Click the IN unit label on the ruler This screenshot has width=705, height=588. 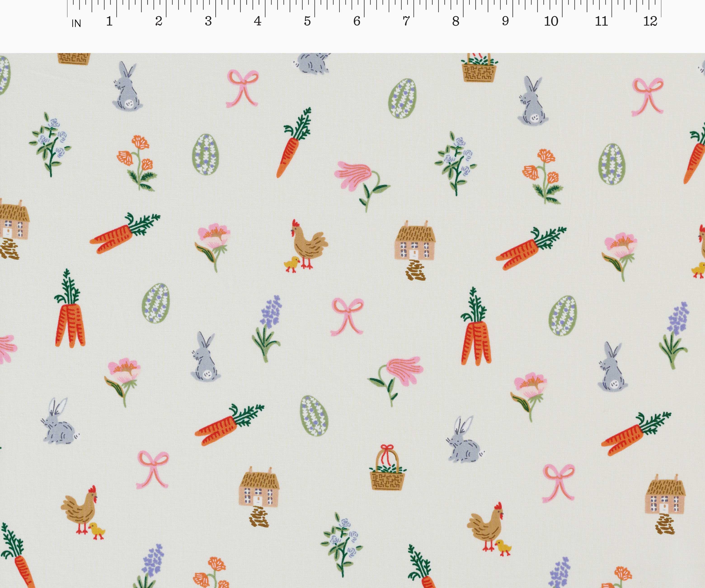pyautogui.click(x=77, y=23)
